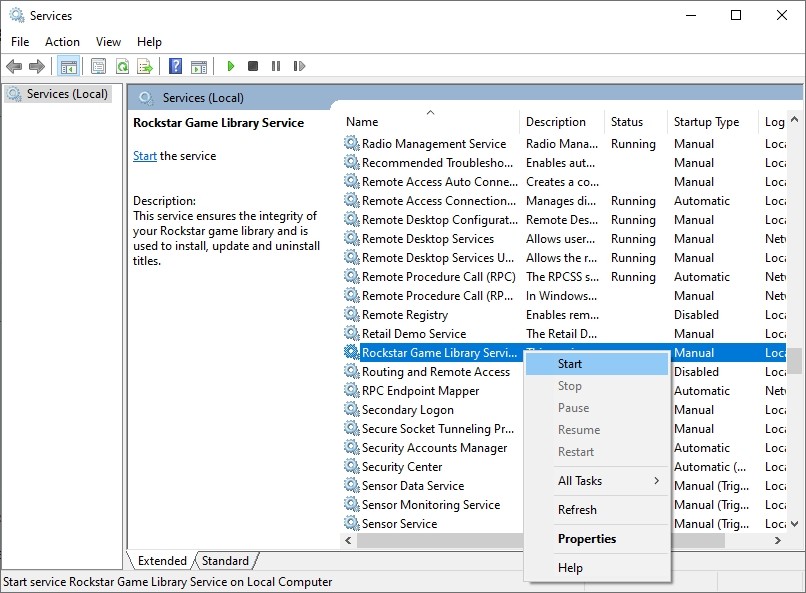Click Services icon in the title bar

[17, 15]
